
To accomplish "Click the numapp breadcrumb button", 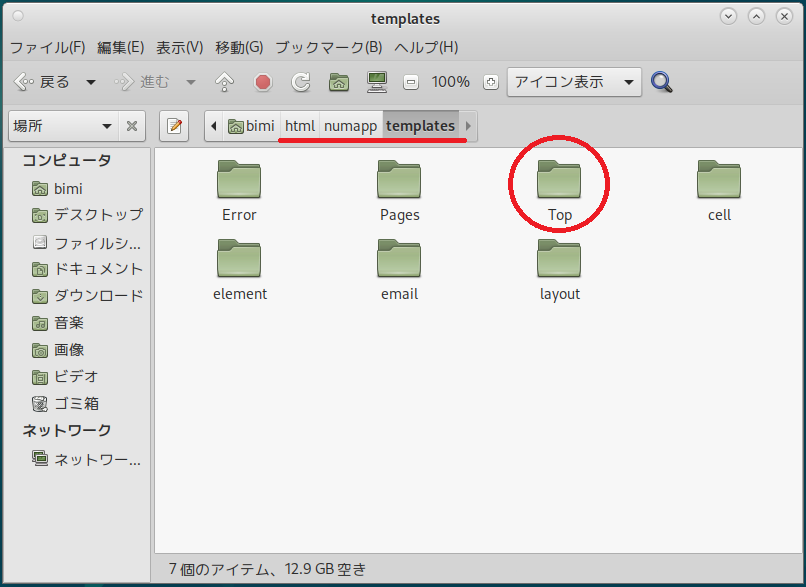I will click(x=350, y=126).
